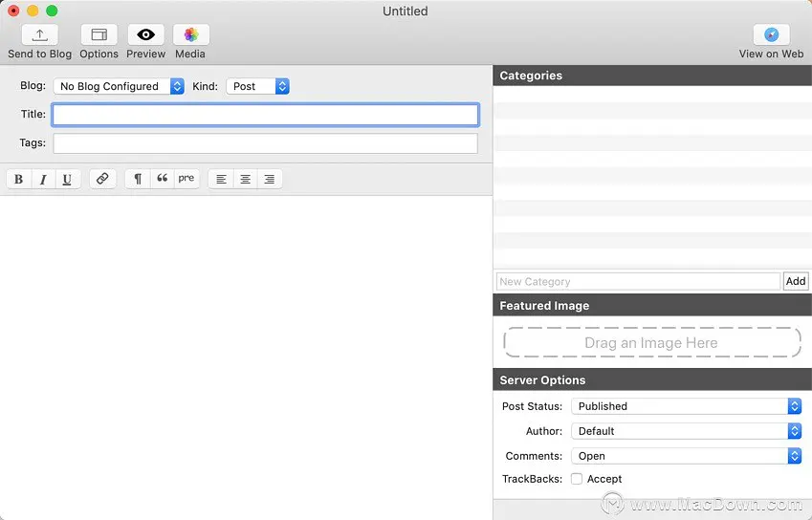Align text right
Viewport: 812px width, 520px height.
(x=270, y=179)
